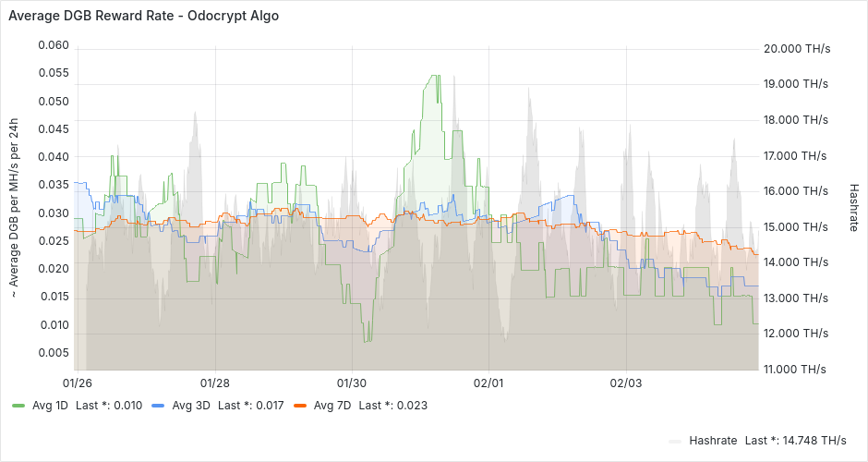Click the orange Avg 7D color swatch

click(x=298, y=406)
